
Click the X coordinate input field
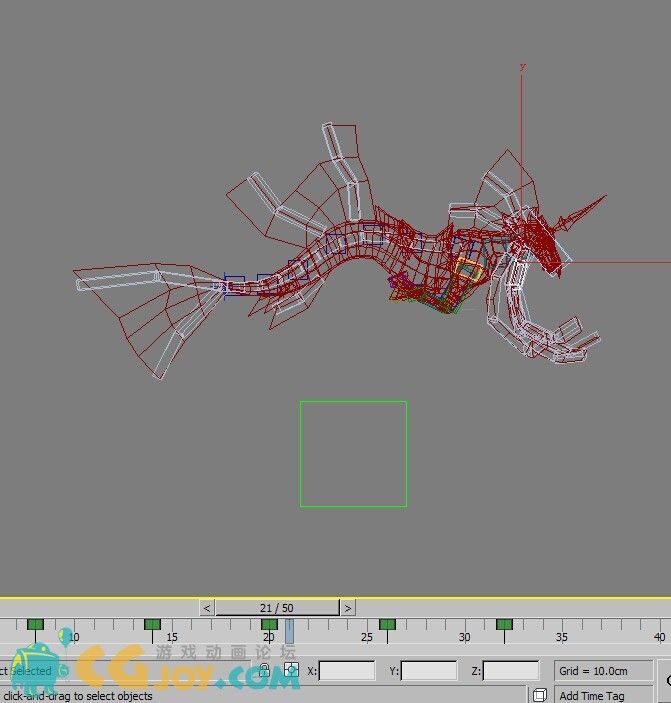pos(347,671)
